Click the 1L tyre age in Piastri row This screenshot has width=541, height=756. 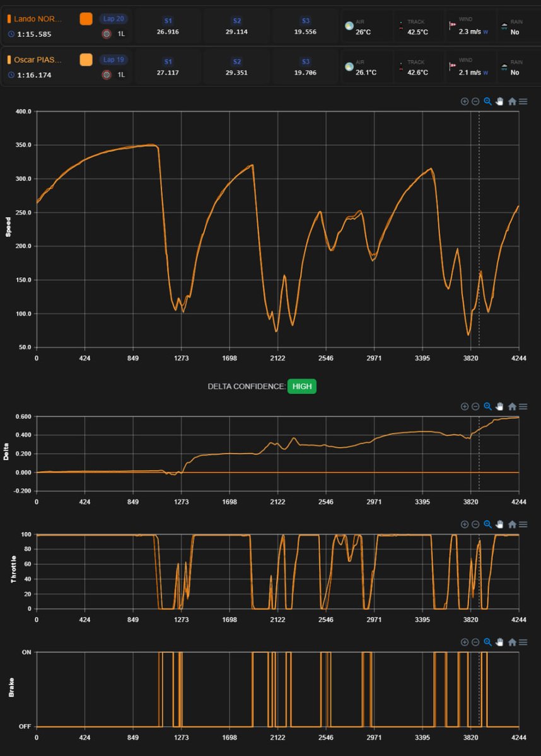pyautogui.click(x=121, y=75)
